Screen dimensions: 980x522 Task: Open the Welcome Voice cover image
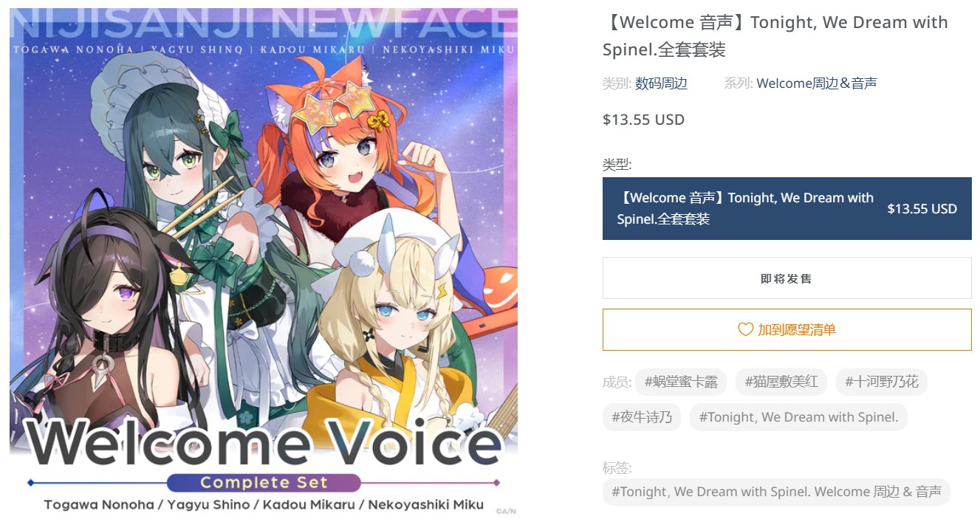tap(264, 261)
